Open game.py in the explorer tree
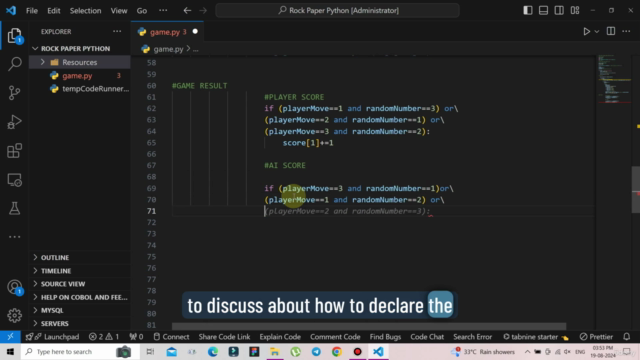This screenshot has height=360, width=640. click(x=80, y=76)
